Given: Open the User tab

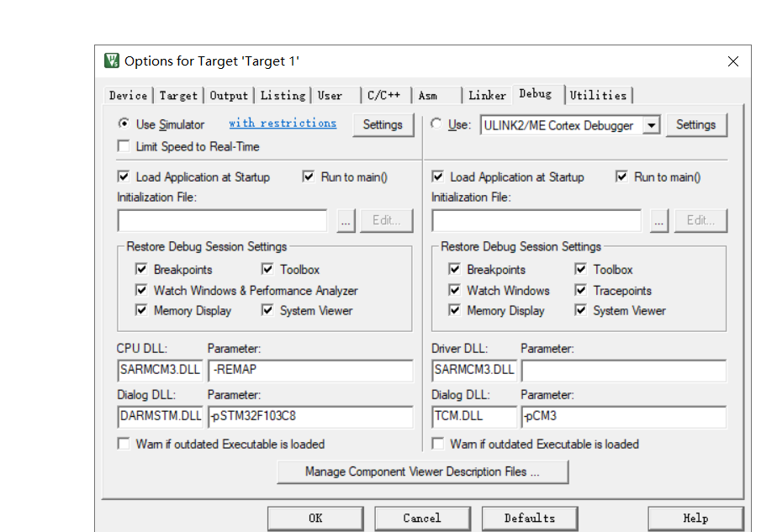Looking at the screenshot, I should [336, 96].
